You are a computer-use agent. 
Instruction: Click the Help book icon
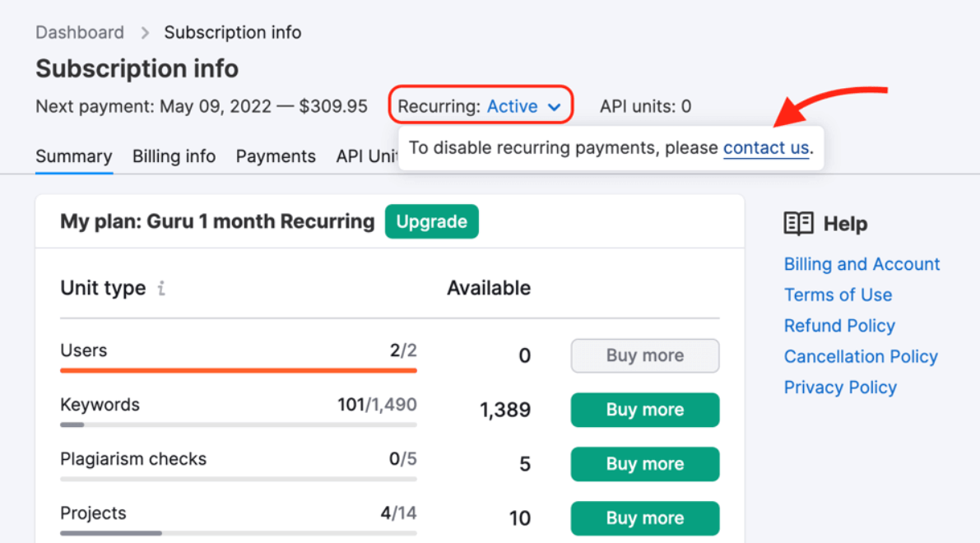[797, 223]
